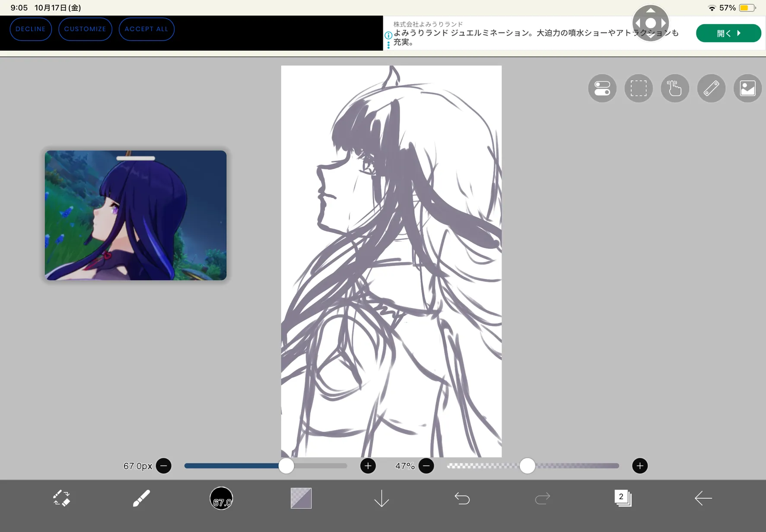Open the reference image canvas icon

pos(747,89)
